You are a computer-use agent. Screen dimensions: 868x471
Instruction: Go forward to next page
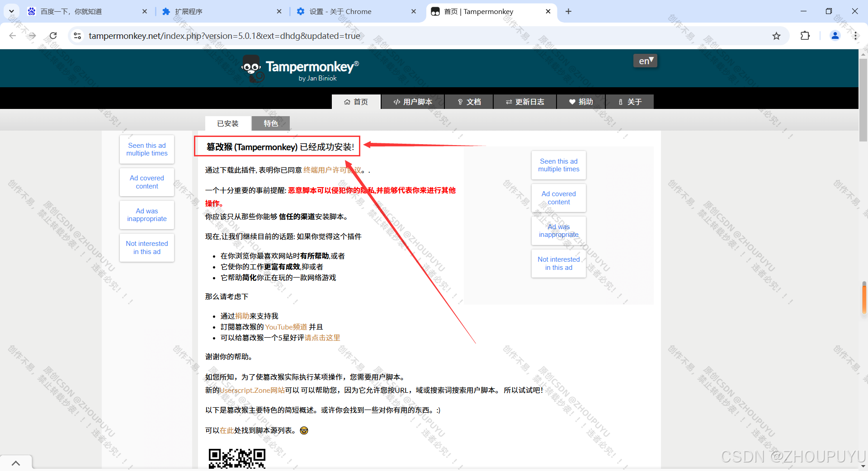point(32,36)
